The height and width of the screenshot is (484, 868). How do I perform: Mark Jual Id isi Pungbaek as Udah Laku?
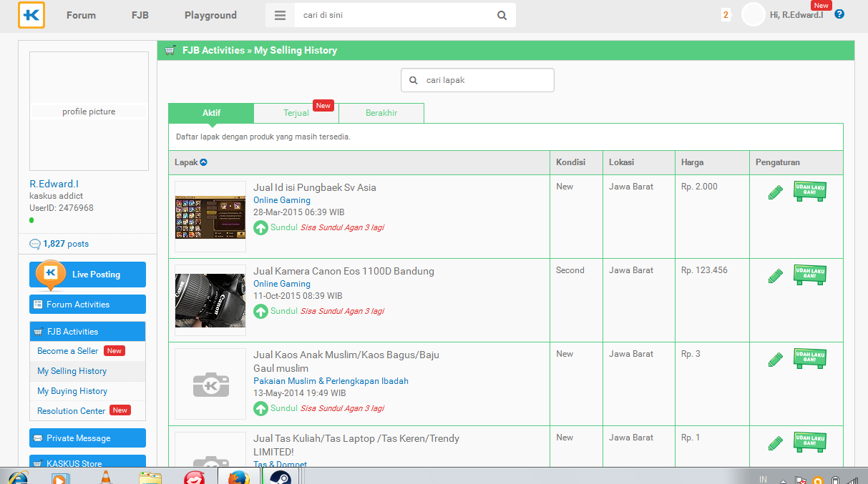click(x=810, y=192)
